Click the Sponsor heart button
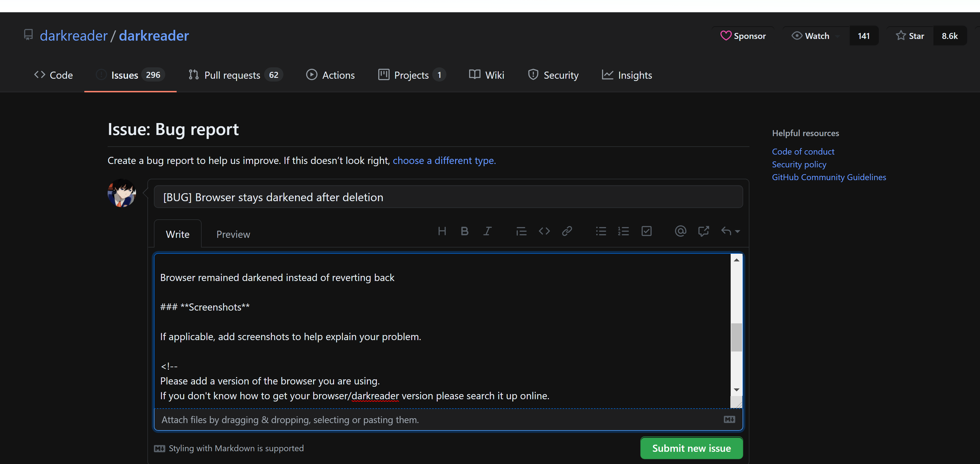The height and width of the screenshot is (464, 980). (x=743, y=36)
